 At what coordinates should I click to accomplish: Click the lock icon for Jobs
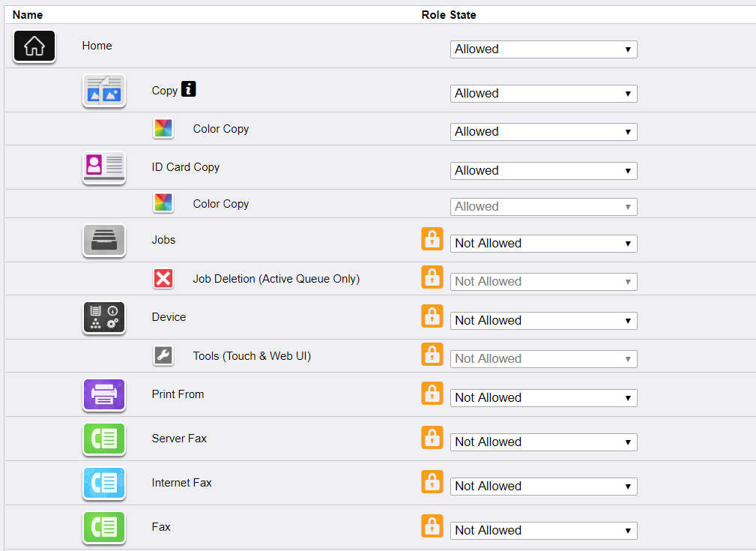[x=432, y=239]
